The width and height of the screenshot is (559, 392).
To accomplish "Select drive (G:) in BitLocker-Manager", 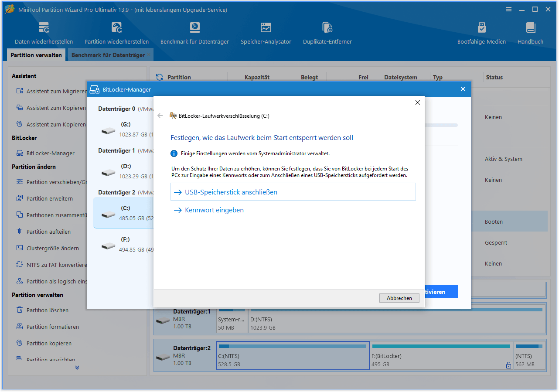I will tap(124, 130).
